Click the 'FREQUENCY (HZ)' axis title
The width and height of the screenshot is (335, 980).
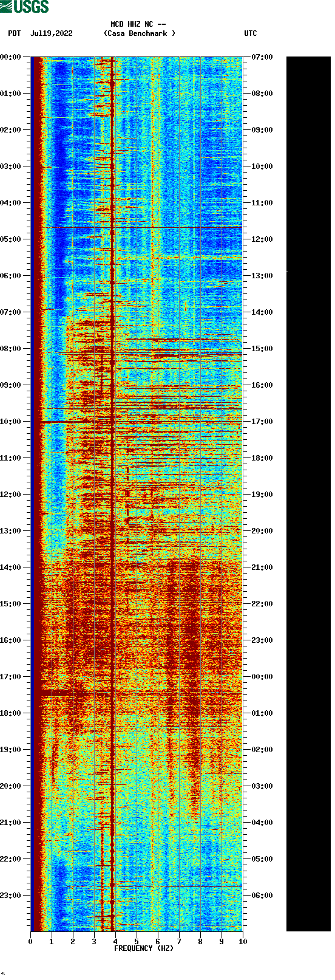tap(144, 948)
